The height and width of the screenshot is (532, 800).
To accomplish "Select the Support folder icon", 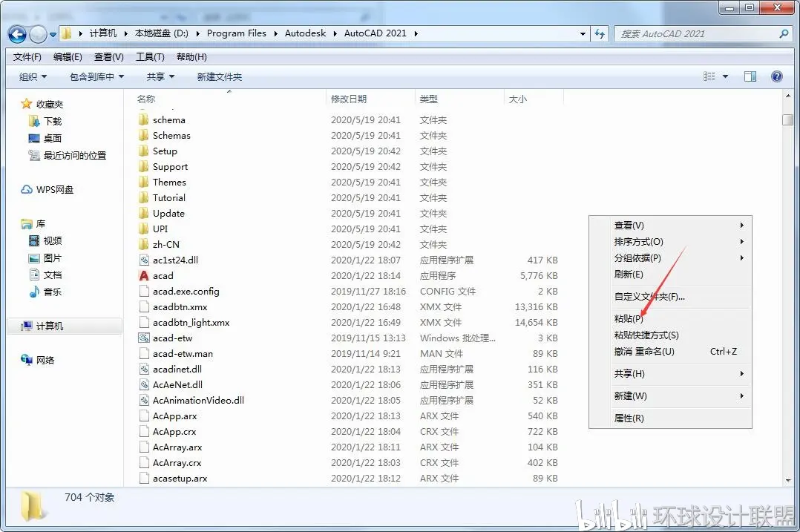I will pos(144,167).
